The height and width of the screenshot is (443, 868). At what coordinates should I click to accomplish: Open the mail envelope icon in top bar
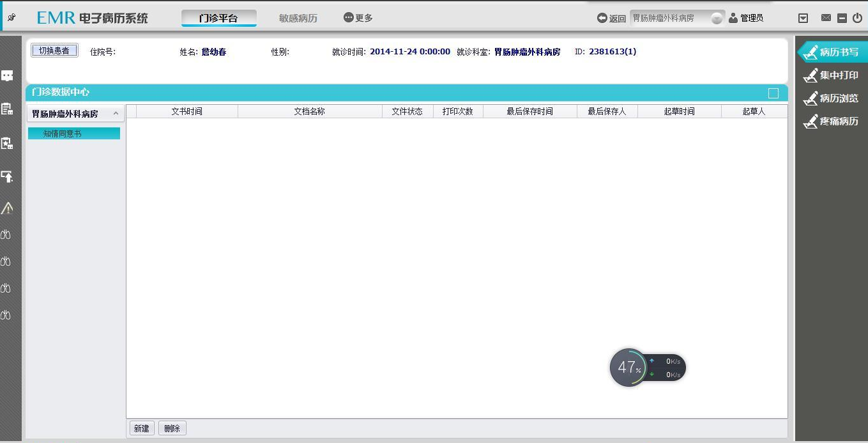point(826,18)
